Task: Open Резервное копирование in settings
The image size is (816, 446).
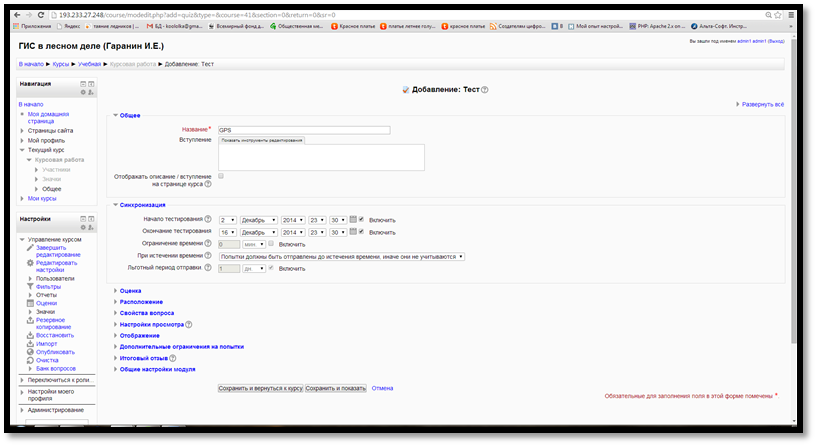Action: [54, 324]
